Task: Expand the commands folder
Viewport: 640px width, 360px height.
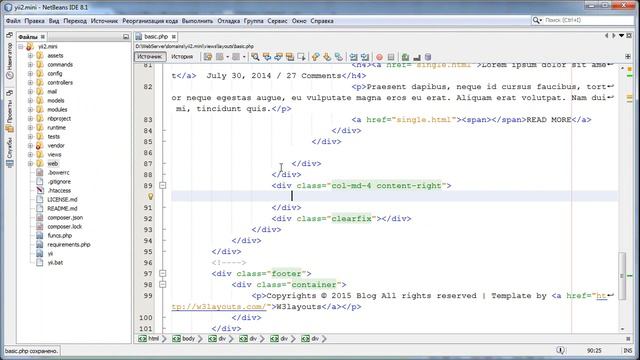Action: tap(30, 64)
